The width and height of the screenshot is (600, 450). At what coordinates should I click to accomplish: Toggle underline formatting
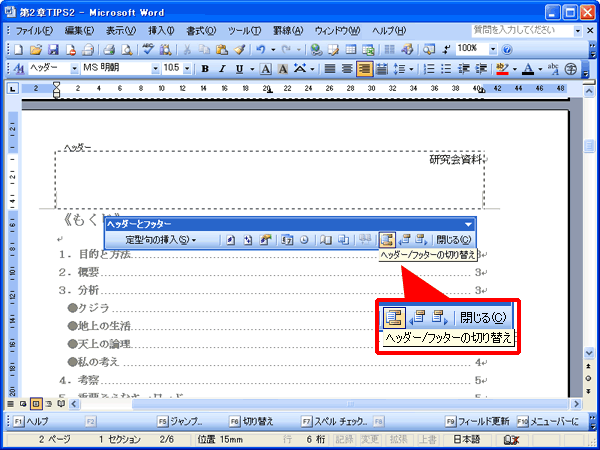(240, 69)
